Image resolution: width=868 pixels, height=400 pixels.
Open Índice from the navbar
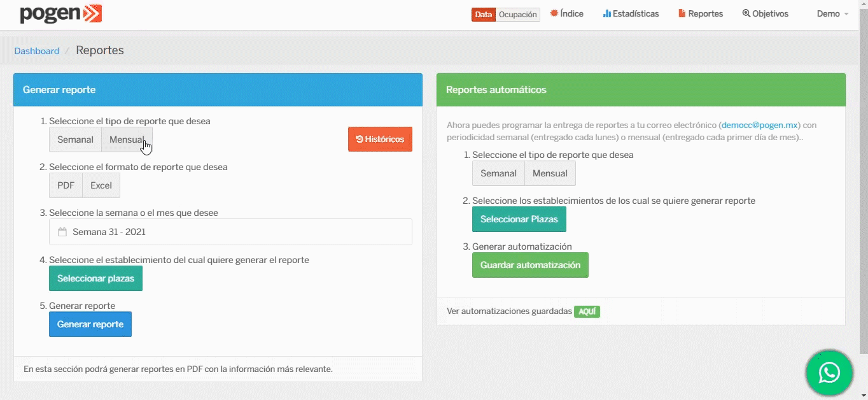pyautogui.click(x=566, y=14)
